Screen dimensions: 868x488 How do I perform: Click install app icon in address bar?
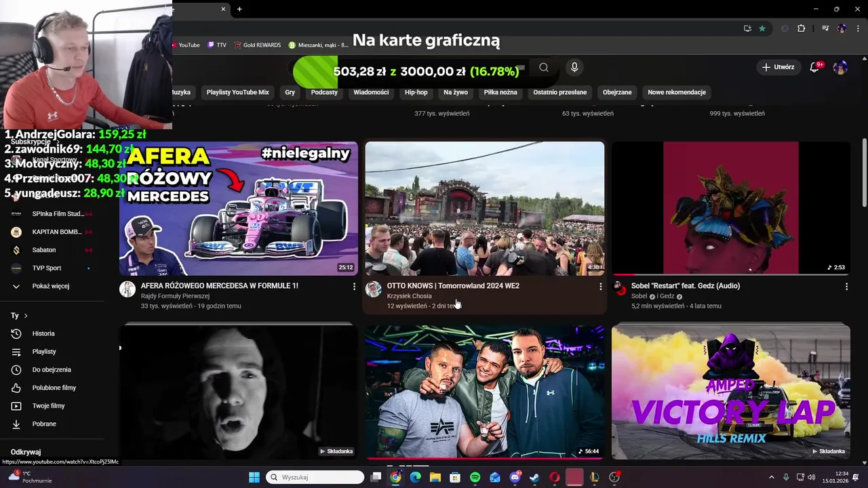747,28
